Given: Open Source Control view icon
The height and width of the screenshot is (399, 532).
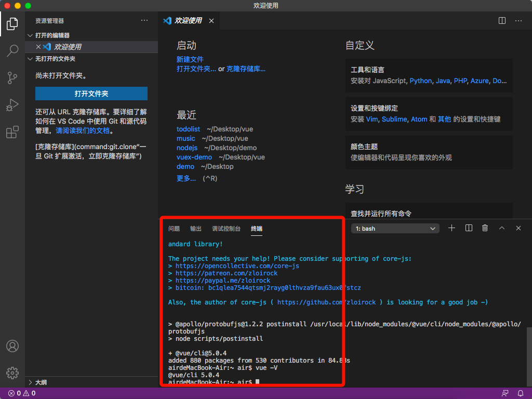Looking at the screenshot, I should [12, 78].
